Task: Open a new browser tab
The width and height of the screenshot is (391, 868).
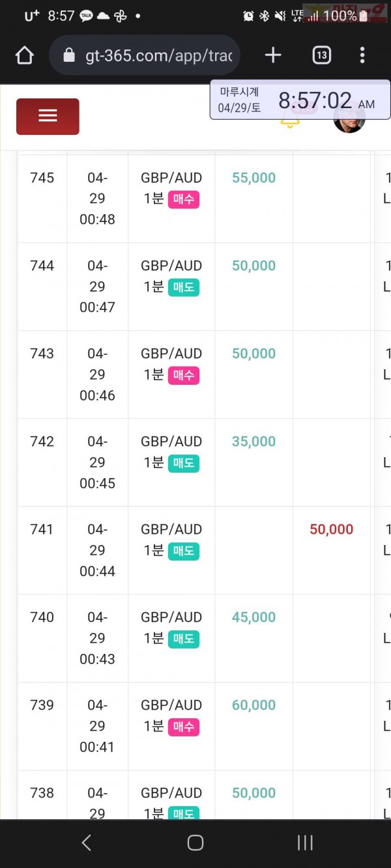Action: click(x=273, y=55)
